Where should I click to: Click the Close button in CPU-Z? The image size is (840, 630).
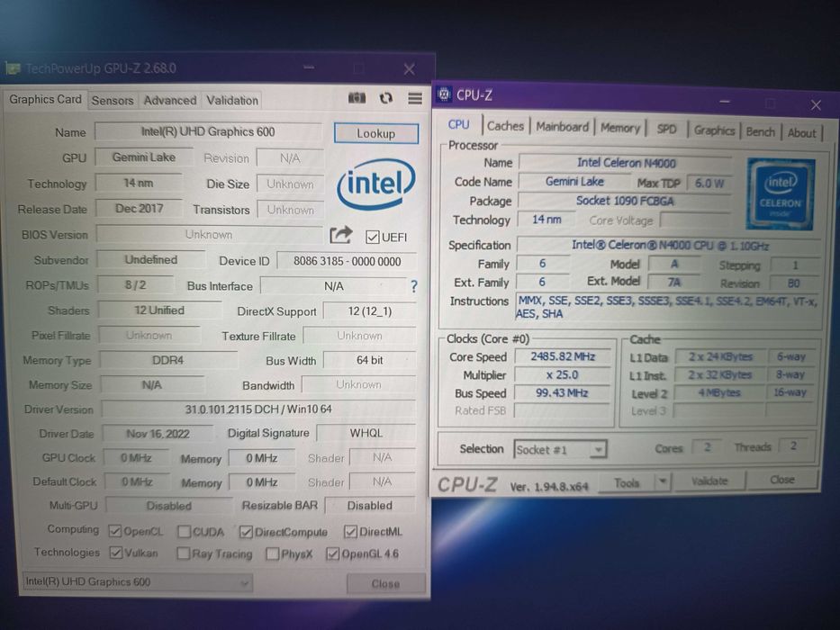coord(782,480)
